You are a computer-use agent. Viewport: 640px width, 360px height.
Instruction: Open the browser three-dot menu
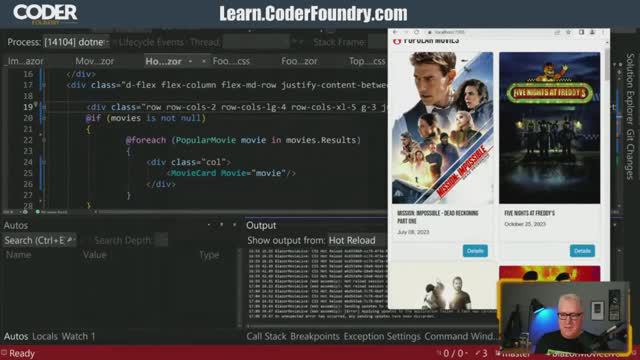coord(603,32)
